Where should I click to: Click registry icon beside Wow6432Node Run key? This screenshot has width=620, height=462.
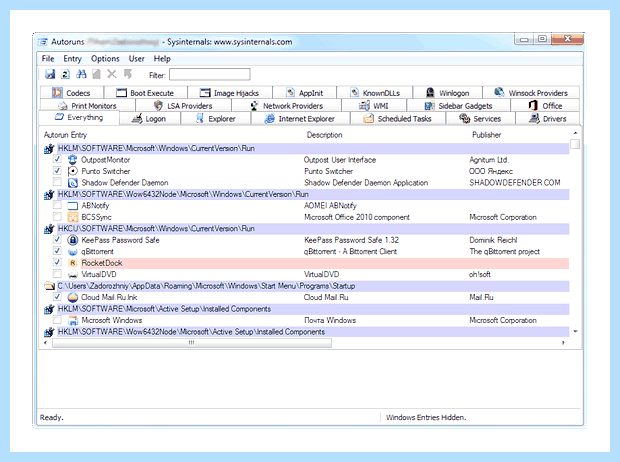coord(49,194)
